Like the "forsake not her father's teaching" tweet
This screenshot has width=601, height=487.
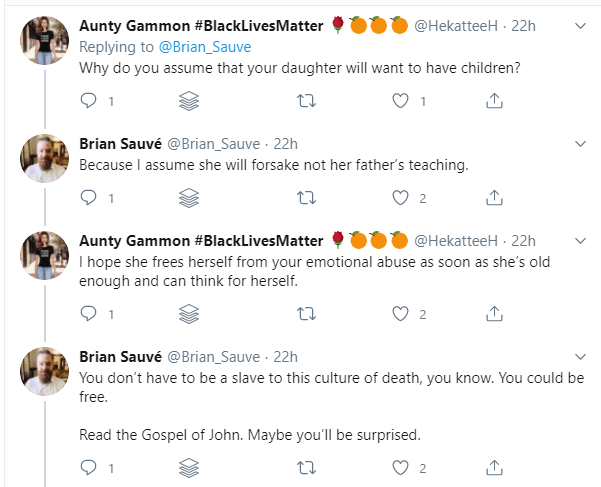click(x=402, y=198)
